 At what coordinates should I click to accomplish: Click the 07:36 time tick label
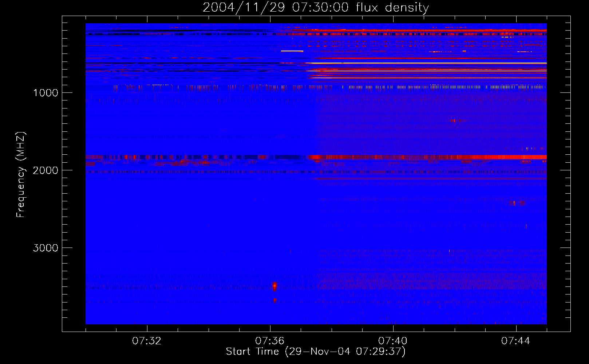click(x=270, y=341)
